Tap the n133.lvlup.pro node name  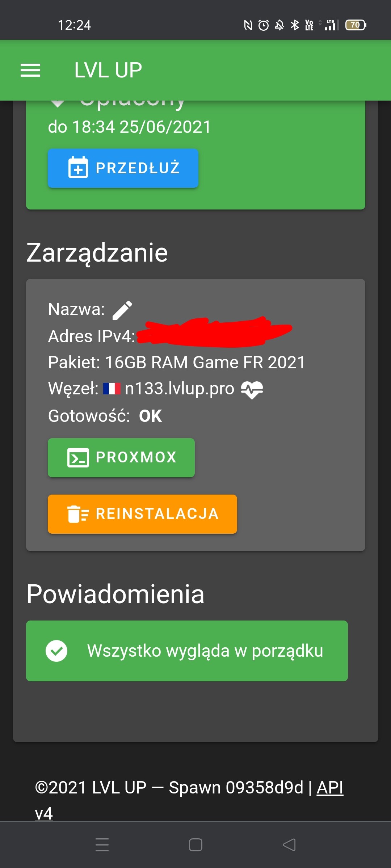(x=180, y=389)
